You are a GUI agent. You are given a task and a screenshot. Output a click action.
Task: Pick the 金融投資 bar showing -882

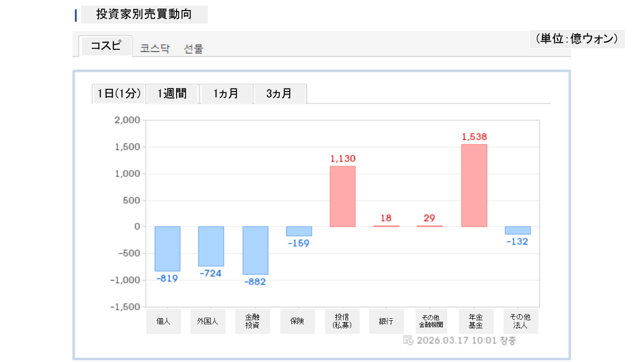click(255, 250)
